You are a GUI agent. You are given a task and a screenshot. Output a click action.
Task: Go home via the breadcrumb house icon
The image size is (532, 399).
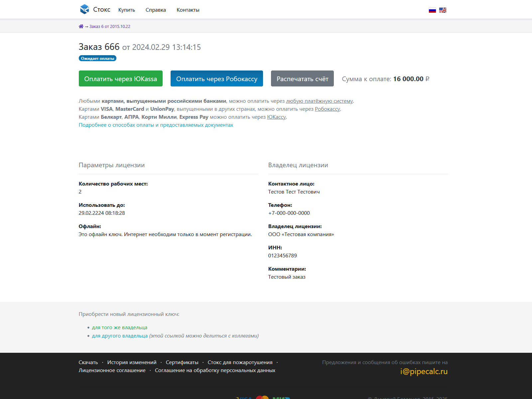point(81,27)
